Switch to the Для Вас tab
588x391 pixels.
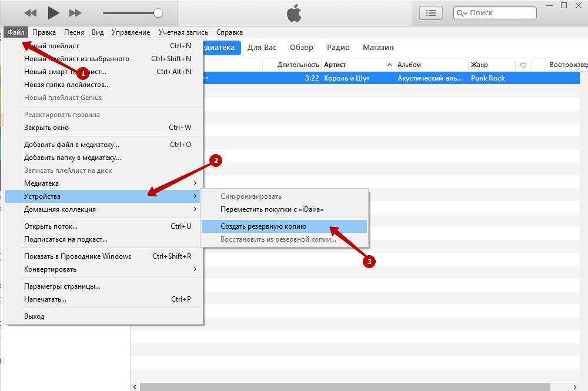pos(262,48)
